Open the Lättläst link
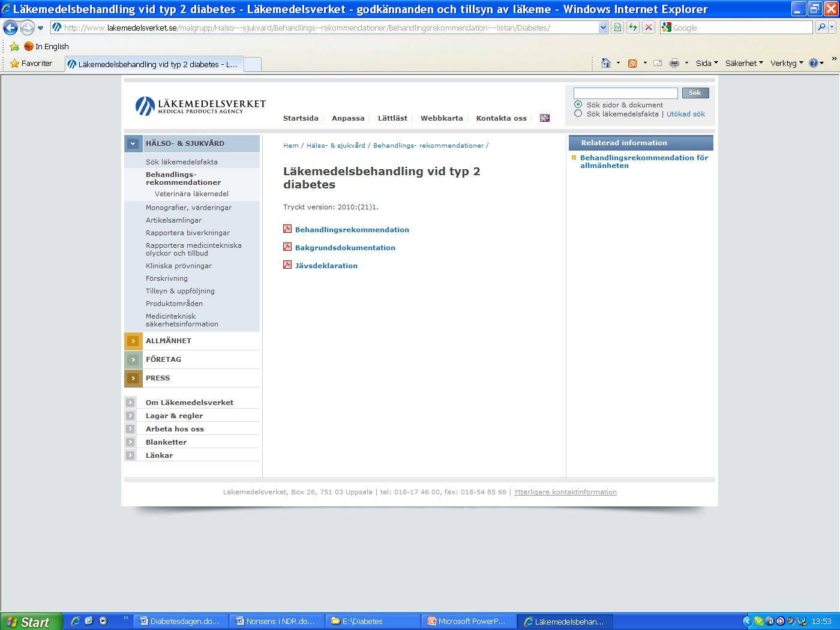840x630 pixels. pos(392,118)
